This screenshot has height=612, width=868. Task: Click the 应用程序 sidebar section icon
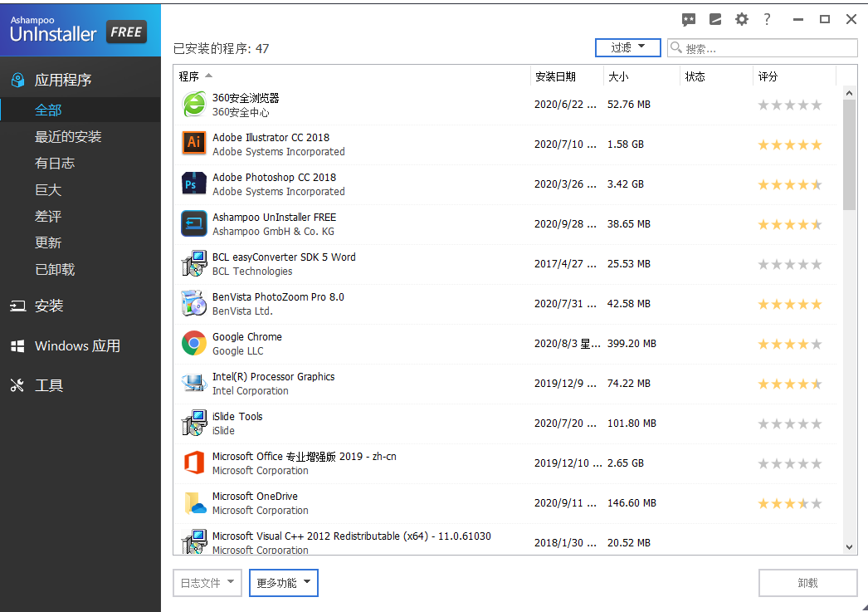click(17, 81)
